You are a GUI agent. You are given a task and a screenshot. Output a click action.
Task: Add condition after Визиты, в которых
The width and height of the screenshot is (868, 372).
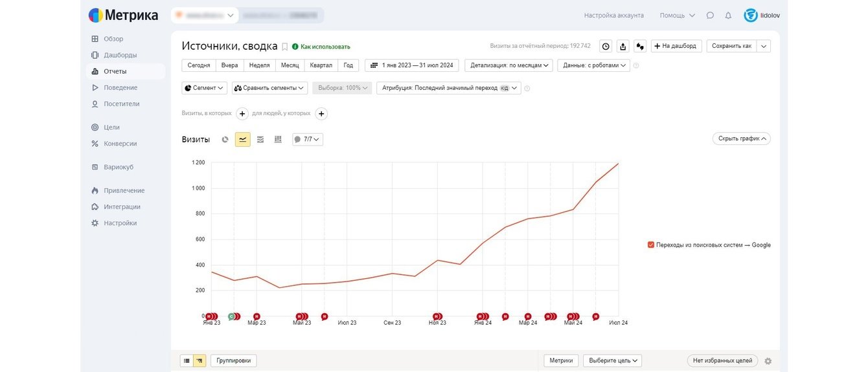[242, 114]
